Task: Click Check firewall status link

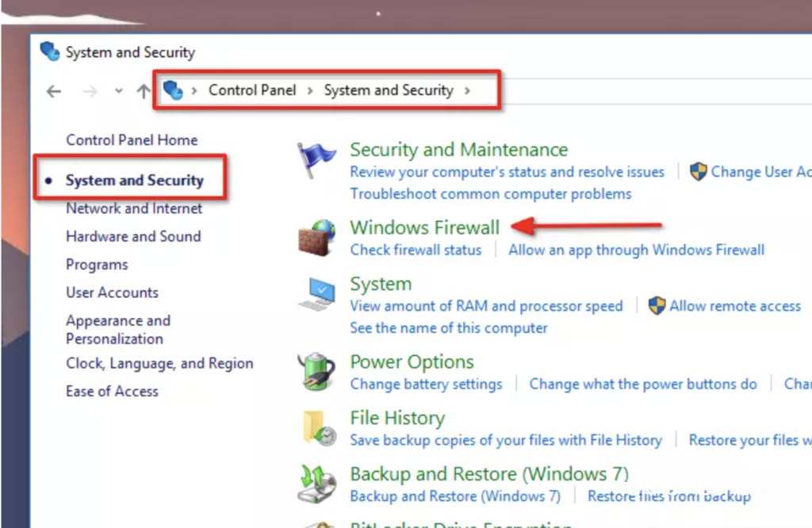Action: [416, 250]
